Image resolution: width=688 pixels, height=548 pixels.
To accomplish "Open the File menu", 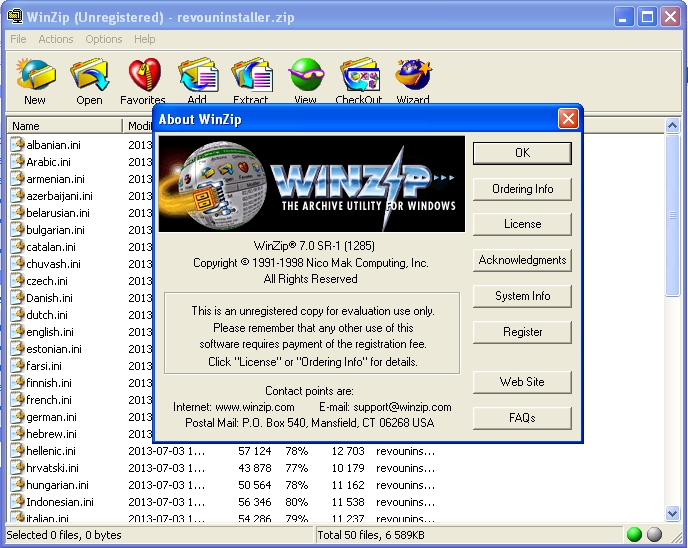I will (18, 39).
